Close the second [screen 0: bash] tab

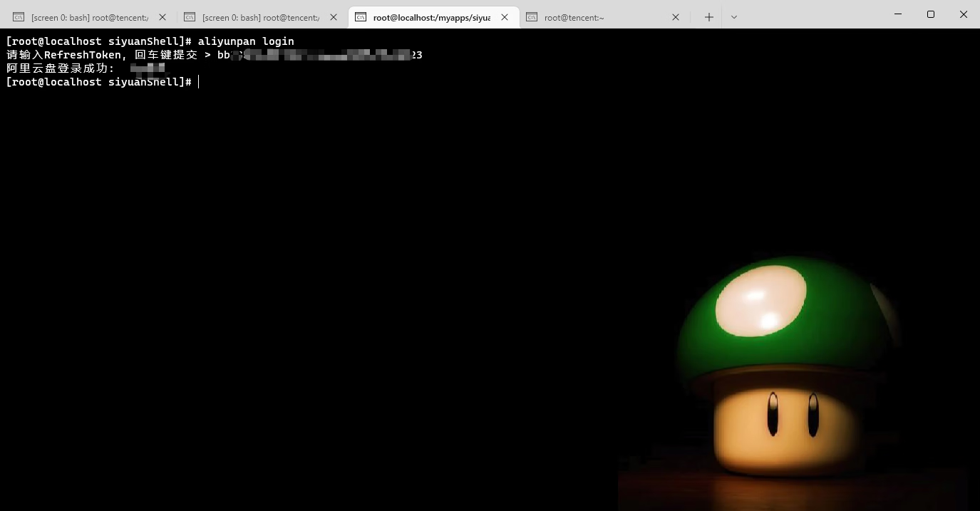tap(334, 17)
